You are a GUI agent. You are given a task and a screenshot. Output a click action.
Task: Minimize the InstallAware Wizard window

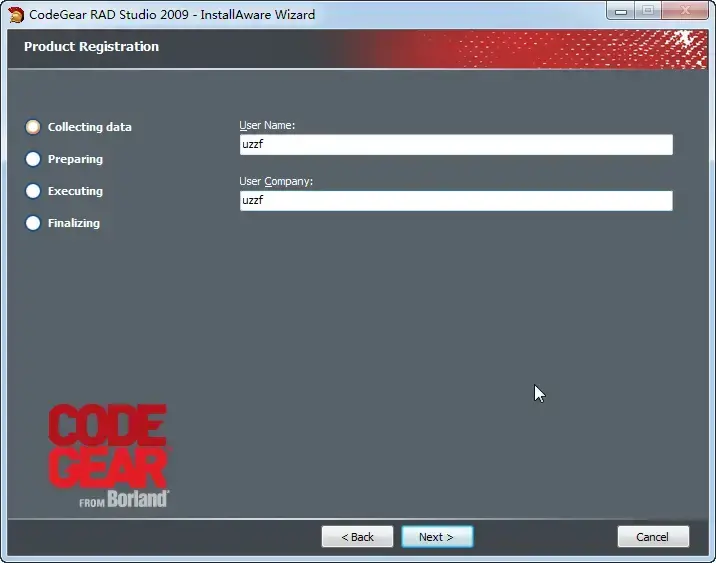tap(621, 11)
